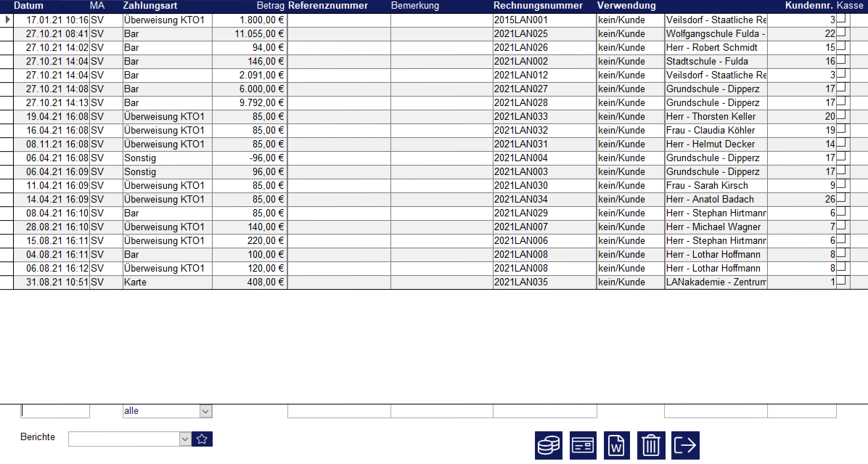
Task: Click the Datum column header
Action: pos(29,6)
